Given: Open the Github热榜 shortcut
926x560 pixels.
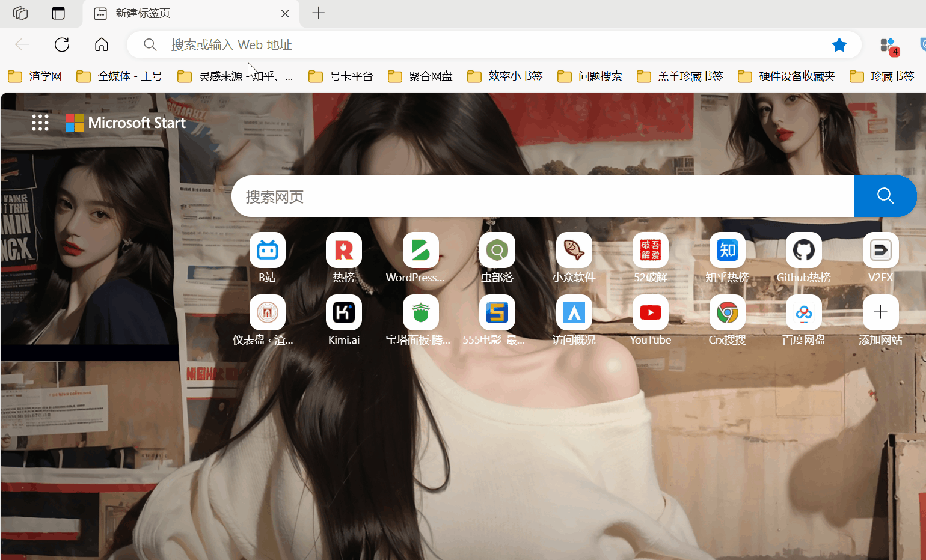Looking at the screenshot, I should (x=804, y=251).
